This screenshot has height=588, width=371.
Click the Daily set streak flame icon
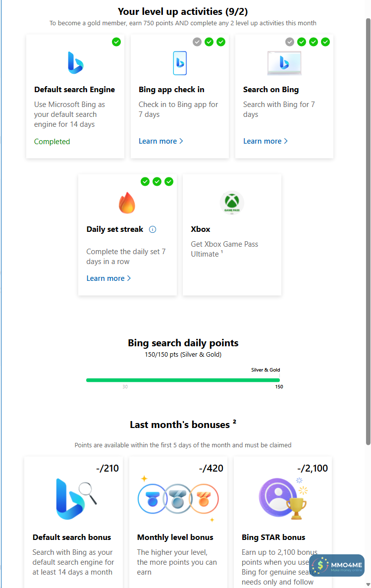(x=127, y=203)
